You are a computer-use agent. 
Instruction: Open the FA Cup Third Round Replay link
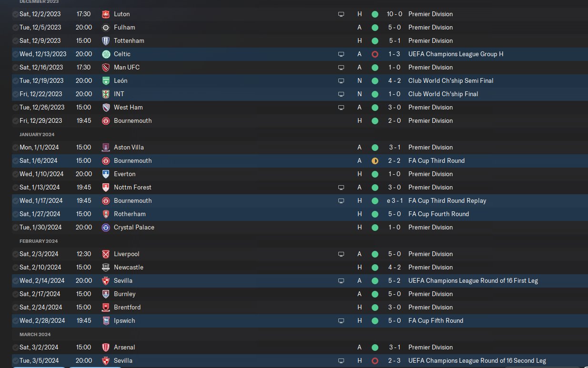click(x=447, y=201)
